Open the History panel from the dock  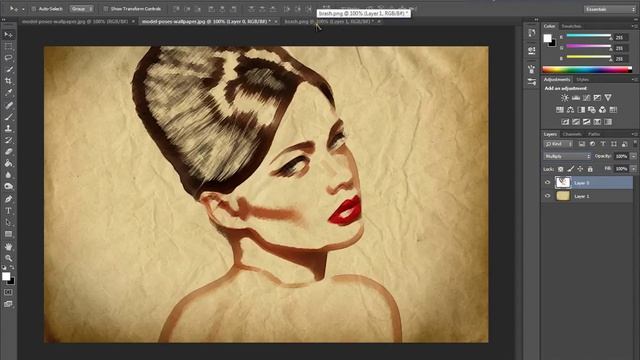(x=531, y=33)
